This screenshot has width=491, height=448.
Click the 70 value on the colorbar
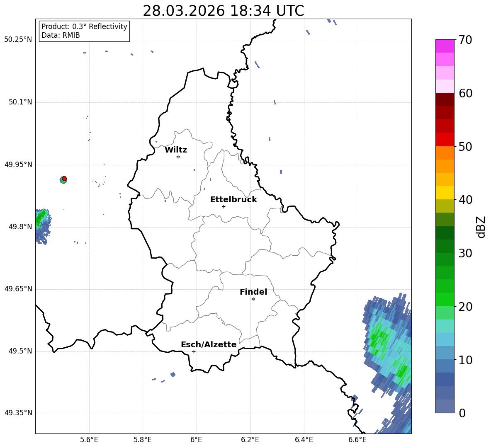pos(465,40)
